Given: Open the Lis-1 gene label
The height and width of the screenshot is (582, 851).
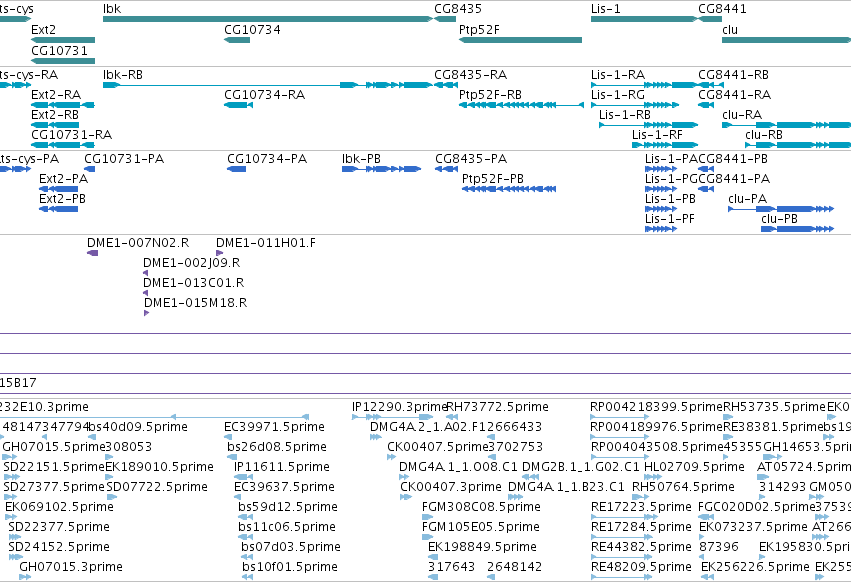Looking at the screenshot, I should pyautogui.click(x=606, y=9).
